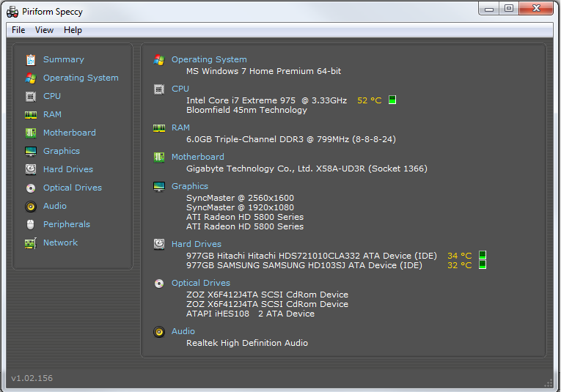Click the Audio heading in main panel

[183, 331]
